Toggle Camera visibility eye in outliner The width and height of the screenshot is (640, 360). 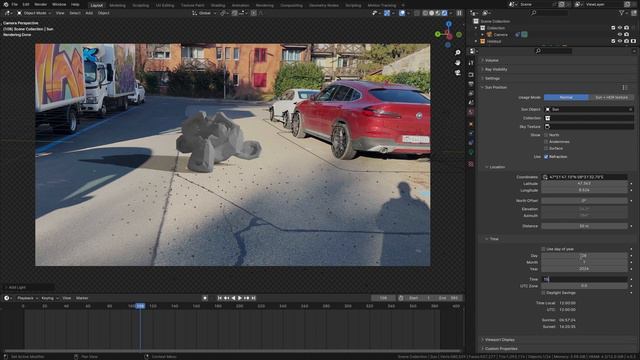click(x=620, y=34)
